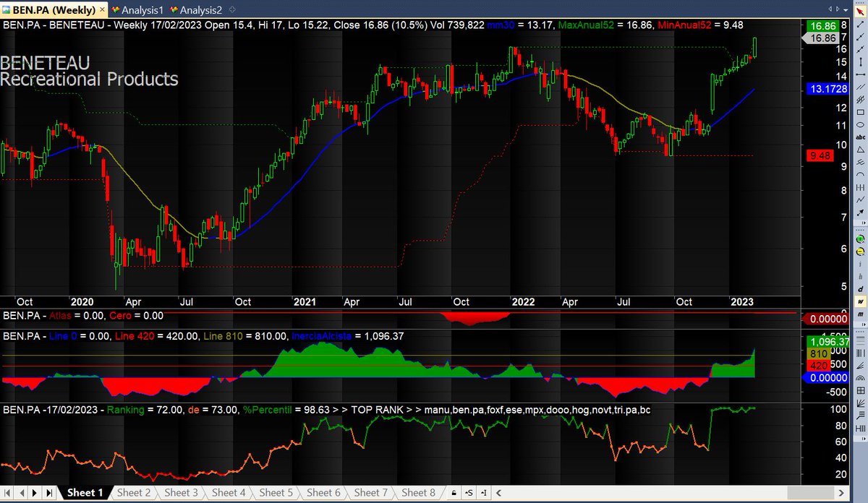Viewport: 868px width, 503px height.
Task: Select the horizontal line tool
Action: pos(861,74)
